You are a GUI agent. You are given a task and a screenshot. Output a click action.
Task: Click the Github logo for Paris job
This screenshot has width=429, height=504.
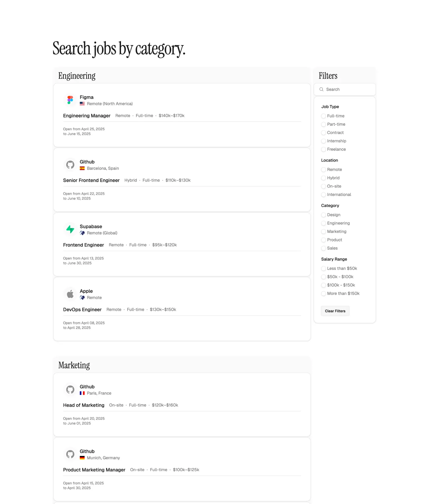[70, 390]
